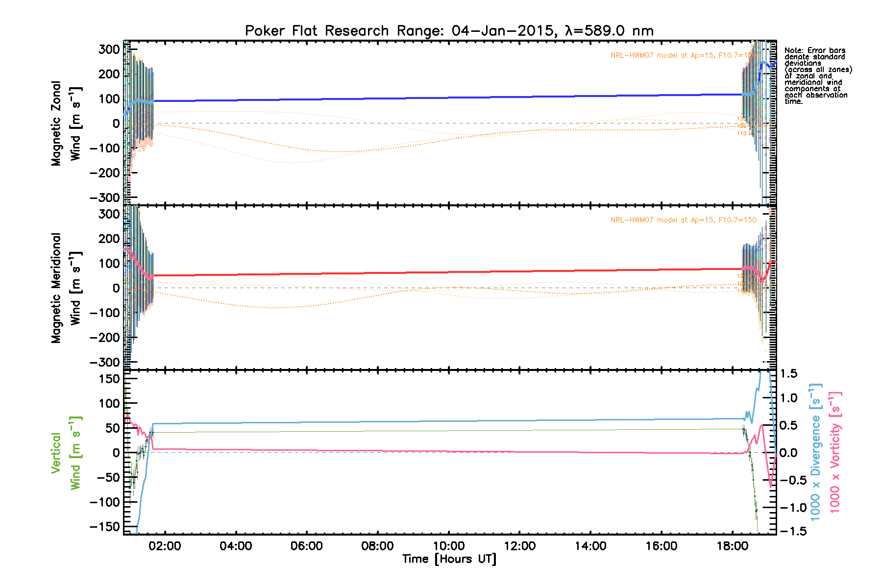Screen dimensions: 882x588
Task: Click the blue 1000 x Divergence axis label
Action: (816, 452)
